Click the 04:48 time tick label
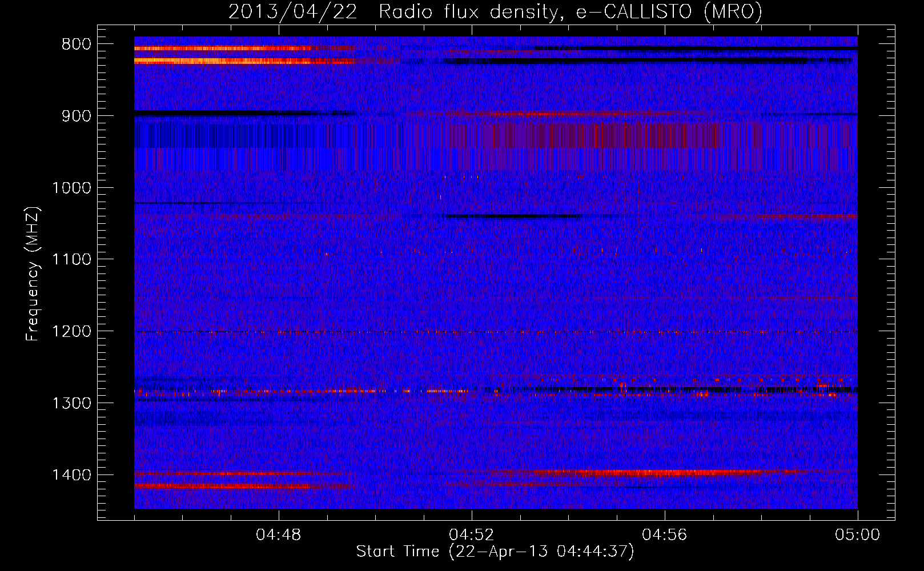The width and height of the screenshot is (924, 571). (x=279, y=535)
